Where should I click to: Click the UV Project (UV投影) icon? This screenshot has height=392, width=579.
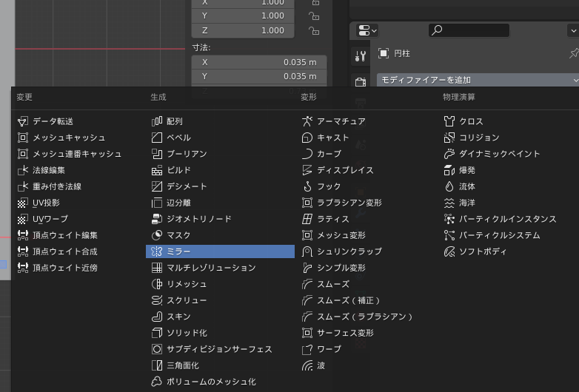(x=23, y=203)
